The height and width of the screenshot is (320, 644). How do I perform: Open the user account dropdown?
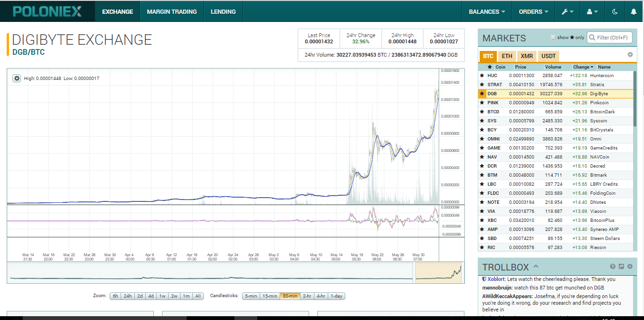593,11
